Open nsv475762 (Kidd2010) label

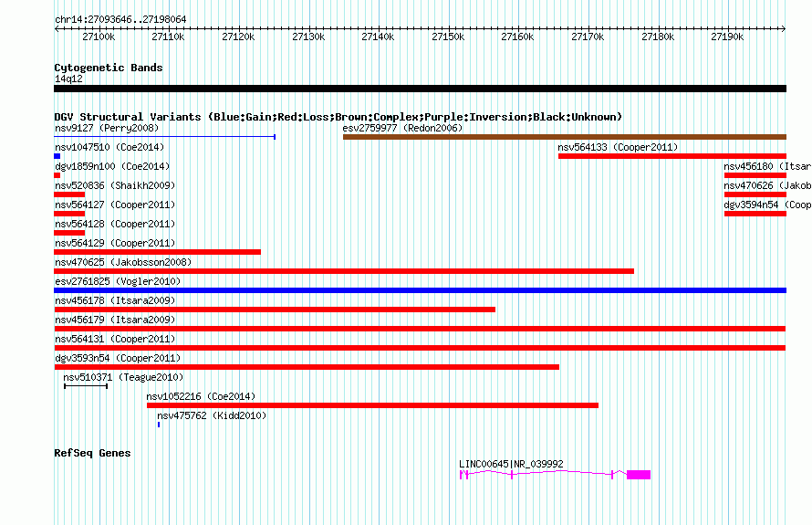coord(212,415)
